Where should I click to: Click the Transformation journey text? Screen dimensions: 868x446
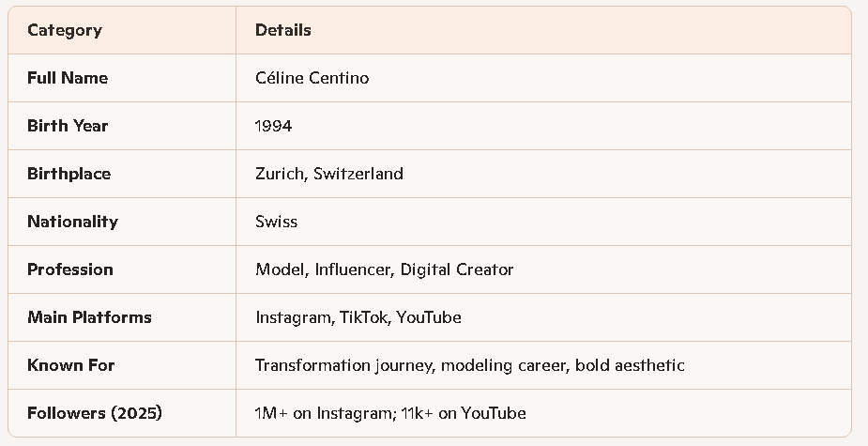pos(343,365)
